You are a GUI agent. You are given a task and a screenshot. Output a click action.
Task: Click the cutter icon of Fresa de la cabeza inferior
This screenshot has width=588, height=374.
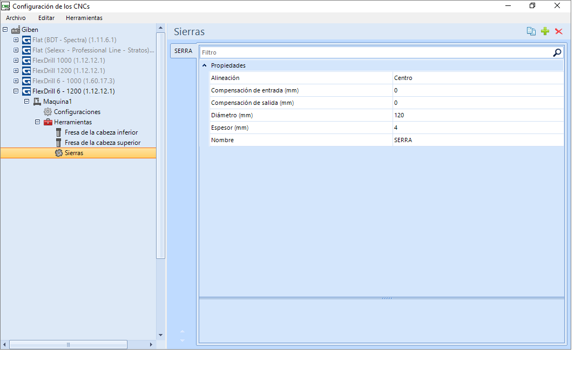point(58,132)
